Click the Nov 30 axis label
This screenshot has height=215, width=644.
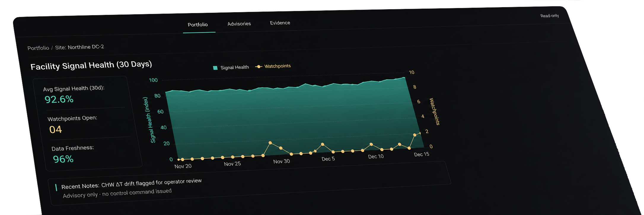281,161
